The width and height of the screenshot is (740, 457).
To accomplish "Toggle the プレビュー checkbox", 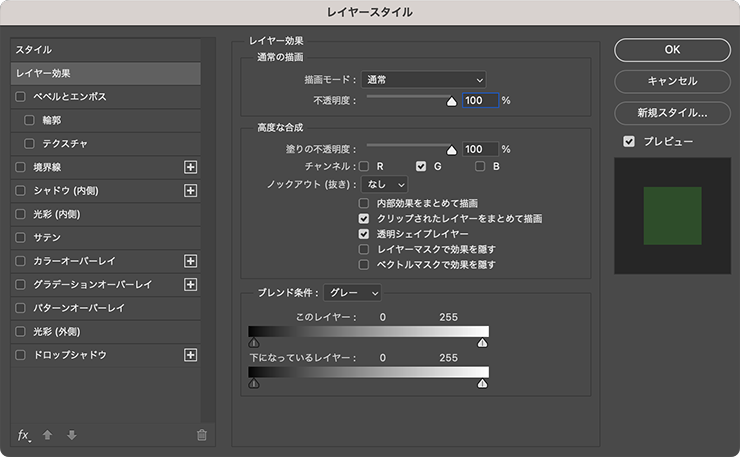I will (629, 142).
